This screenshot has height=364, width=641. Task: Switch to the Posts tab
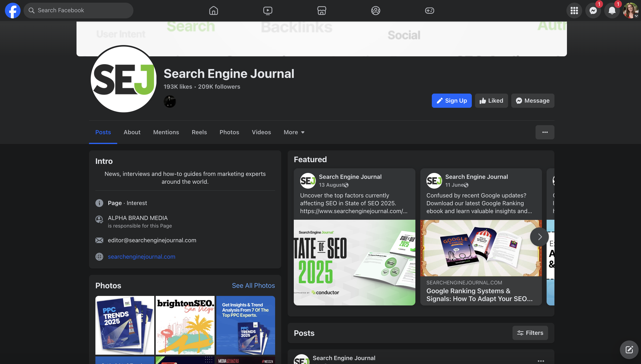pyautogui.click(x=103, y=132)
